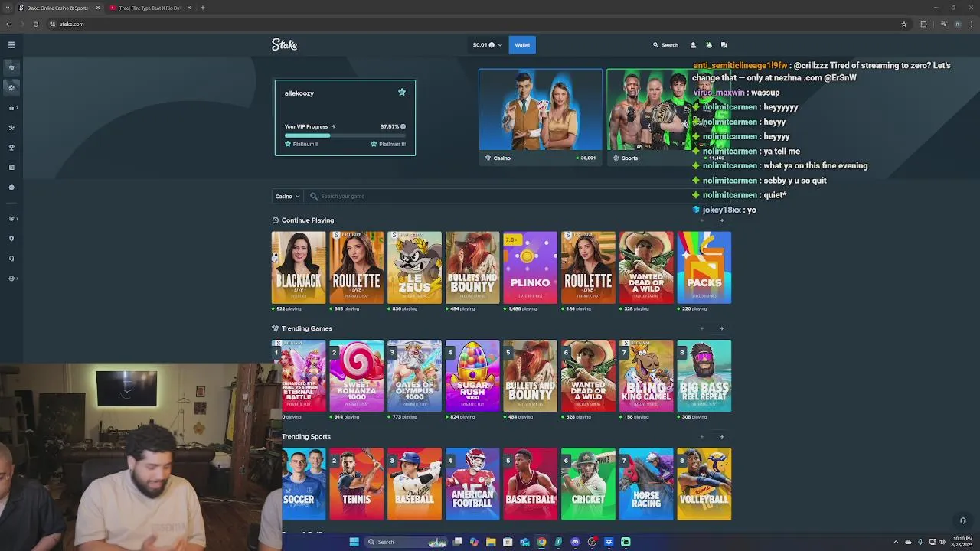Image resolution: width=980 pixels, height=551 pixels.
Task: Open the hamburger menu in the sidebar
Action: [11, 45]
